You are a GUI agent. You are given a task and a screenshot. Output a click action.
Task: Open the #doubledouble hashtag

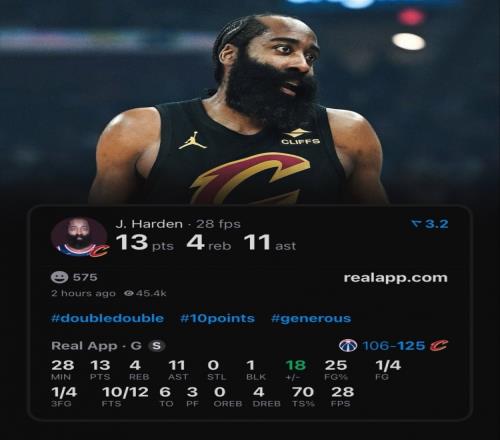[x=107, y=318]
